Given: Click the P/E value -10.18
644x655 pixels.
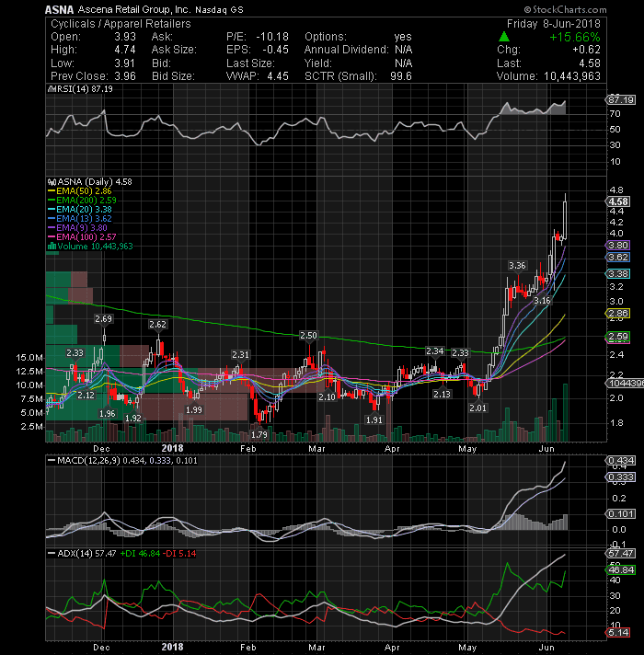Looking at the screenshot, I should (x=272, y=37).
